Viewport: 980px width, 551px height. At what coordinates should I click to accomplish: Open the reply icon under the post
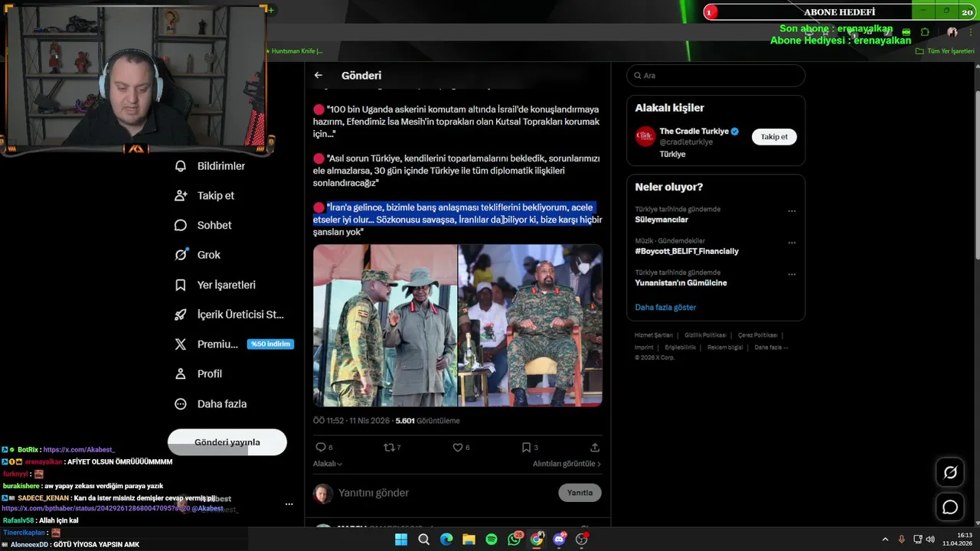(321, 447)
